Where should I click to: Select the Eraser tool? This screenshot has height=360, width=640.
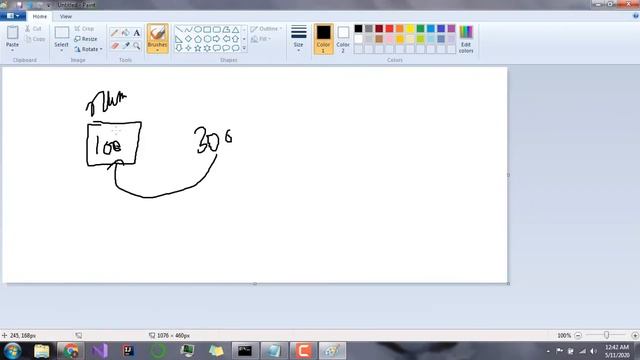tap(115, 45)
